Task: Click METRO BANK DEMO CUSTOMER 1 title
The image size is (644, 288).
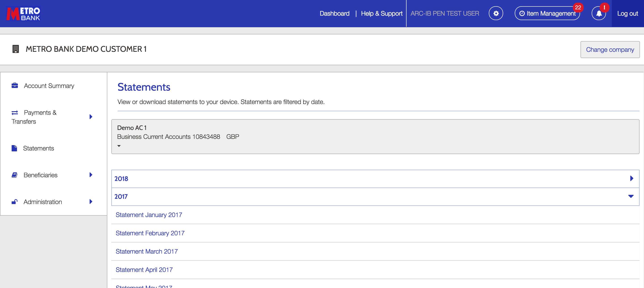Action: (x=86, y=49)
